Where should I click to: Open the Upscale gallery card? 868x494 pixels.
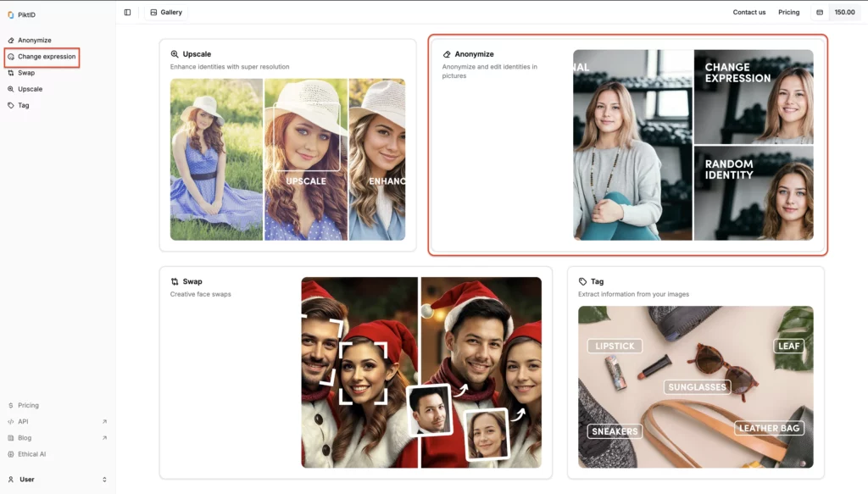287,146
